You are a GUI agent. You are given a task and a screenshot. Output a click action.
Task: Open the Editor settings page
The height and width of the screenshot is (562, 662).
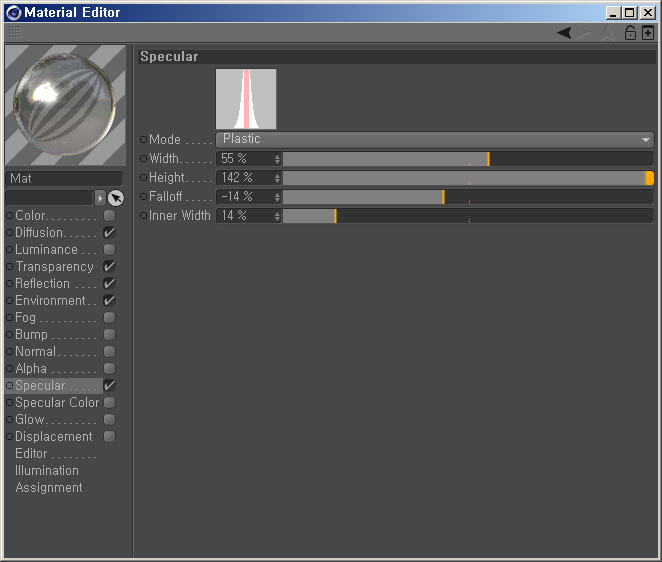[32, 454]
